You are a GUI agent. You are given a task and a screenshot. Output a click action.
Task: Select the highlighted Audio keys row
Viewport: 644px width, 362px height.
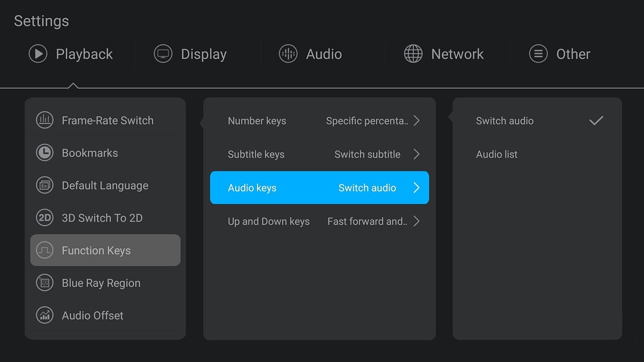tap(319, 188)
